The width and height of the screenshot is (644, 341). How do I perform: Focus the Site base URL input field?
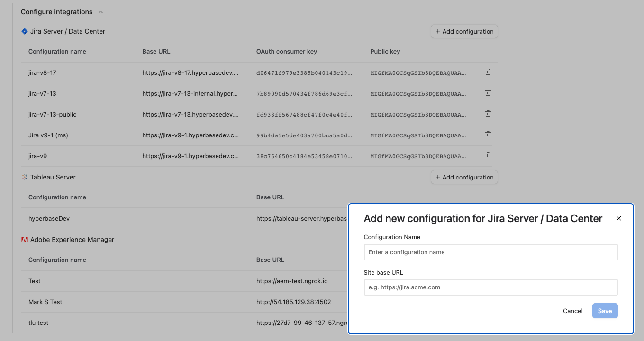coord(491,287)
